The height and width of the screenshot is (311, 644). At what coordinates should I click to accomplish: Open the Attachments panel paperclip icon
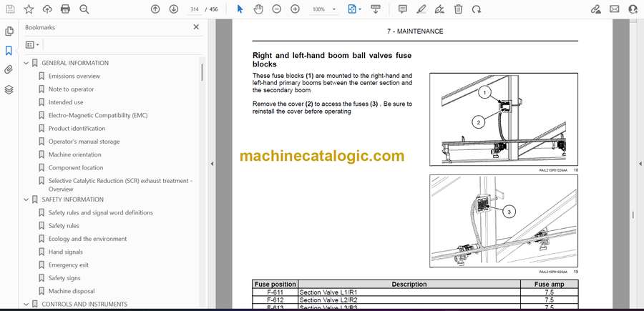(x=9, y=70)
